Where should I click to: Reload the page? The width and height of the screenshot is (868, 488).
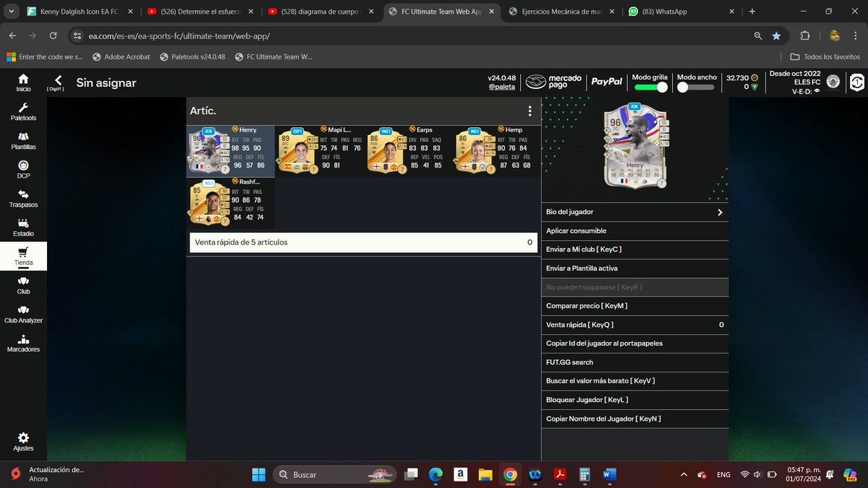(53, 35)
